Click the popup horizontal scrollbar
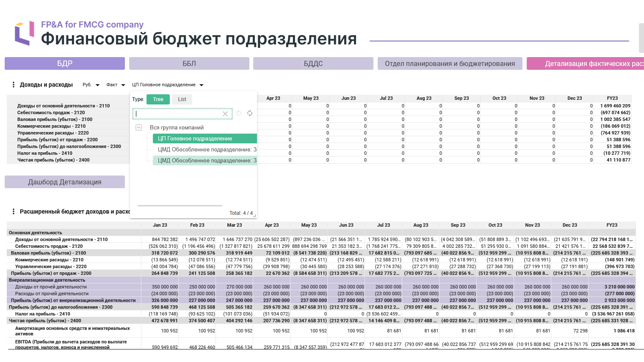This screenshot has height=362, width=644. (180, 206)
